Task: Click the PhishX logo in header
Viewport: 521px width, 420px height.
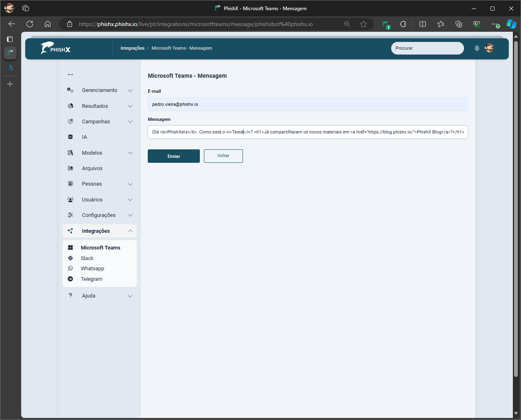Action: (x=56, y=48)
